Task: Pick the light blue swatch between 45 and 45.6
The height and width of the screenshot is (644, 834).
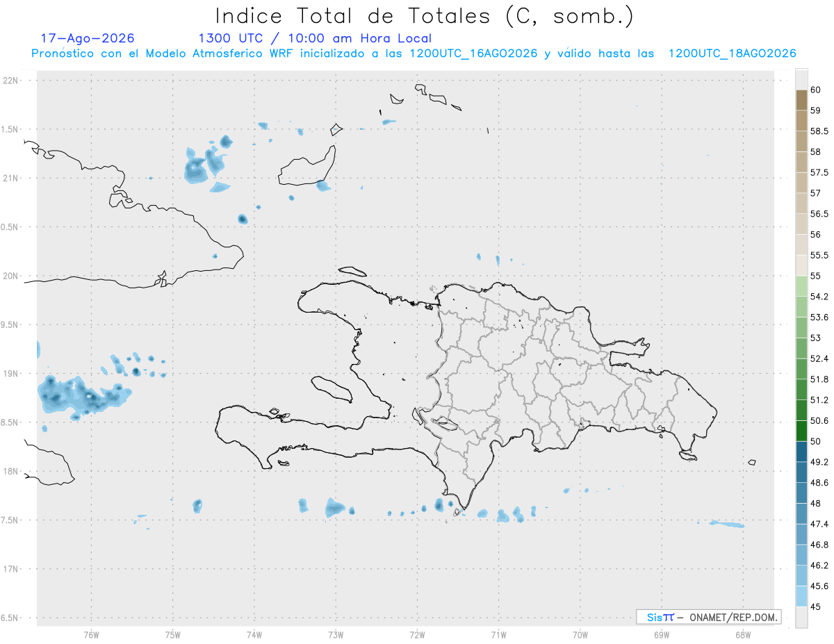Action: coord(801,597)
